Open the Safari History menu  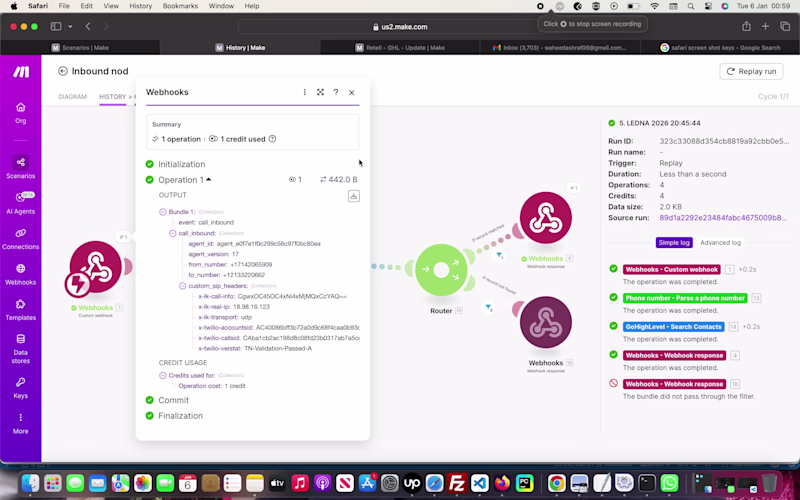pos(140,6)
